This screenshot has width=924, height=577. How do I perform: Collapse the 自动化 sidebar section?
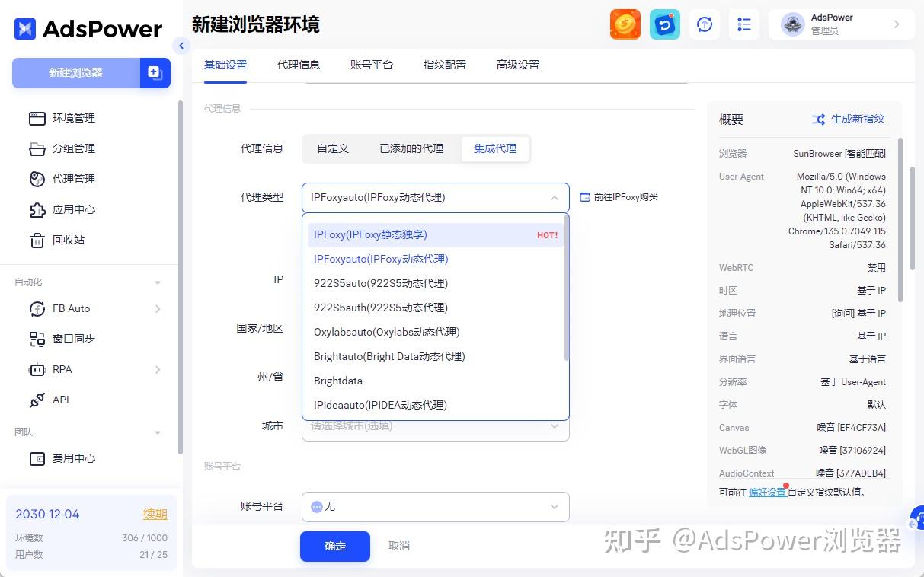tap(157, 282)
